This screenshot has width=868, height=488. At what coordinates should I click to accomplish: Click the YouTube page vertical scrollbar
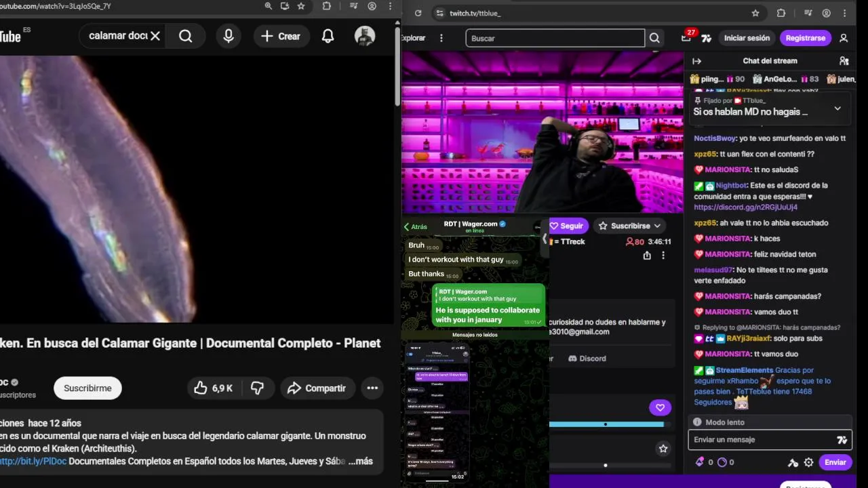(397, 68)
